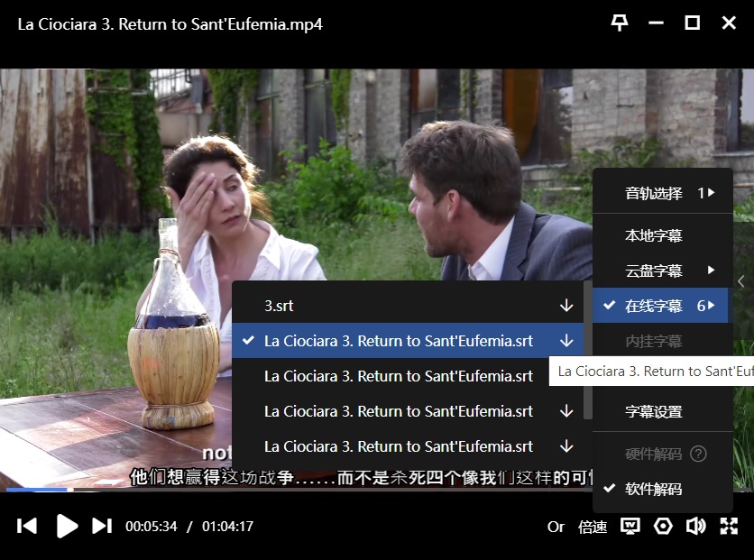Image resolution: width=754 pixels, height=560 pixels.
Task: Choose 本地字幕 local subtitle
Action: 654,235
